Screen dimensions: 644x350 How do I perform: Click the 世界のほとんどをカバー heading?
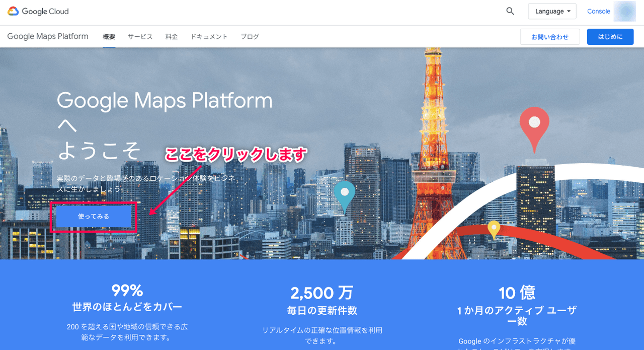point(127,307)
